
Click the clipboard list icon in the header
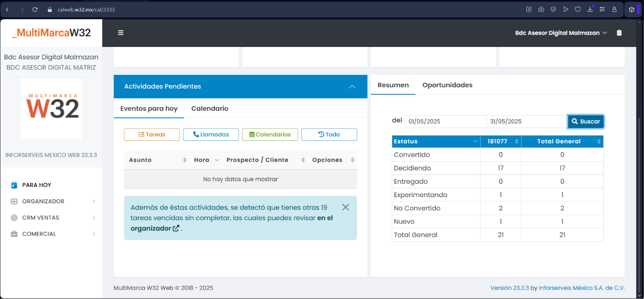(619, 33)
